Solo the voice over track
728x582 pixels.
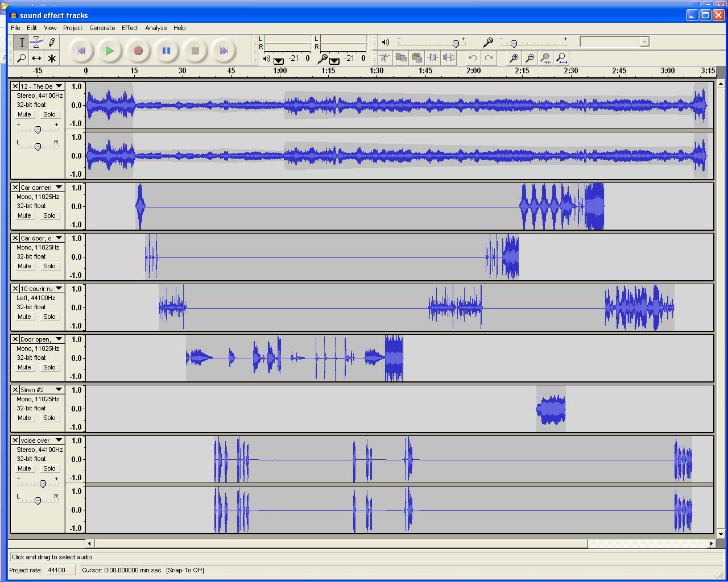pos(49,468)
